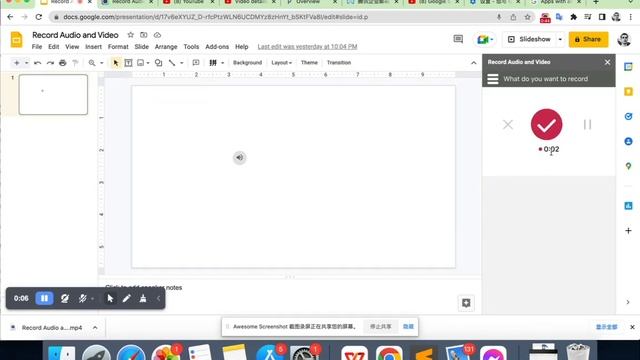Click the Print icon
The image size is (640, 360).
coord(62,63)
